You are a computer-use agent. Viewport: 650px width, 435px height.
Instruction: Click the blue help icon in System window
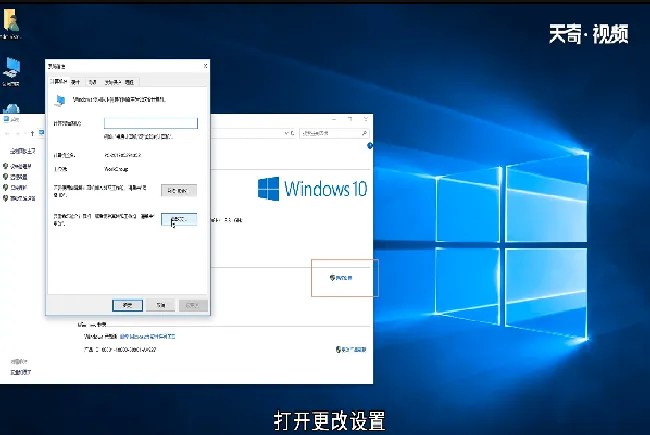370,146
